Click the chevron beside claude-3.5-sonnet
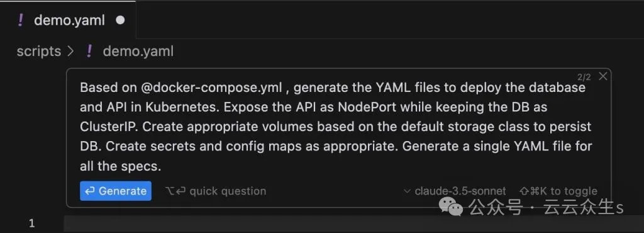Image resolution: width=644 pixels, height=233 pixels. pyautogui.click(x=407, y=191)
